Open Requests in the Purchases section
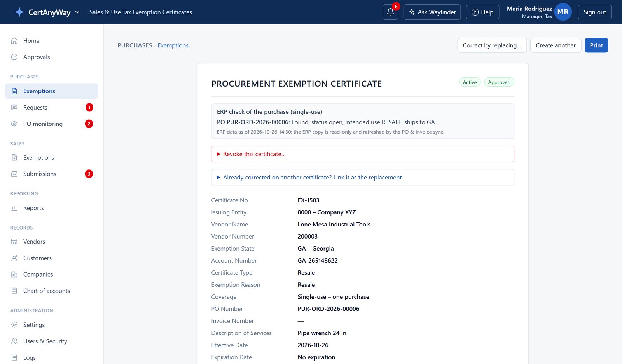 (52, 107)
